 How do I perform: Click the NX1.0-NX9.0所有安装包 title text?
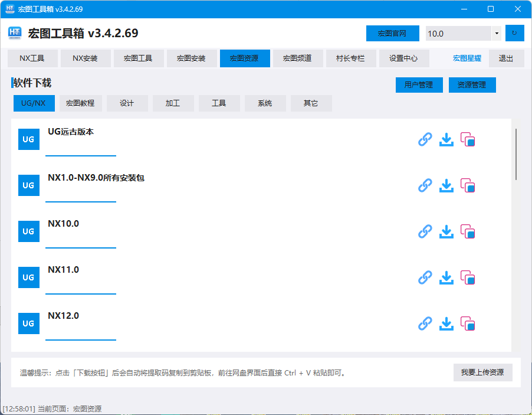pyautogui.click(x=96, y=178)
